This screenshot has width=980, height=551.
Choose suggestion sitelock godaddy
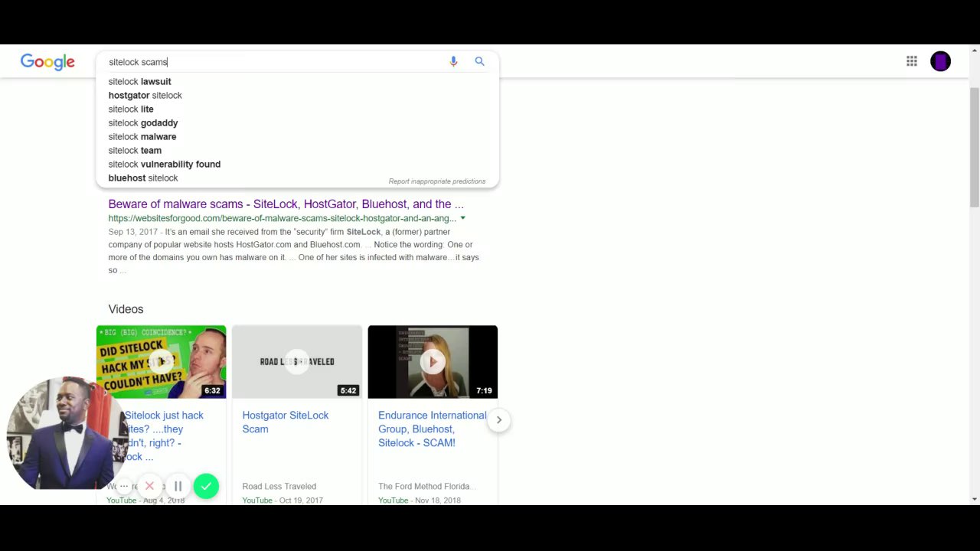[143, 122]
